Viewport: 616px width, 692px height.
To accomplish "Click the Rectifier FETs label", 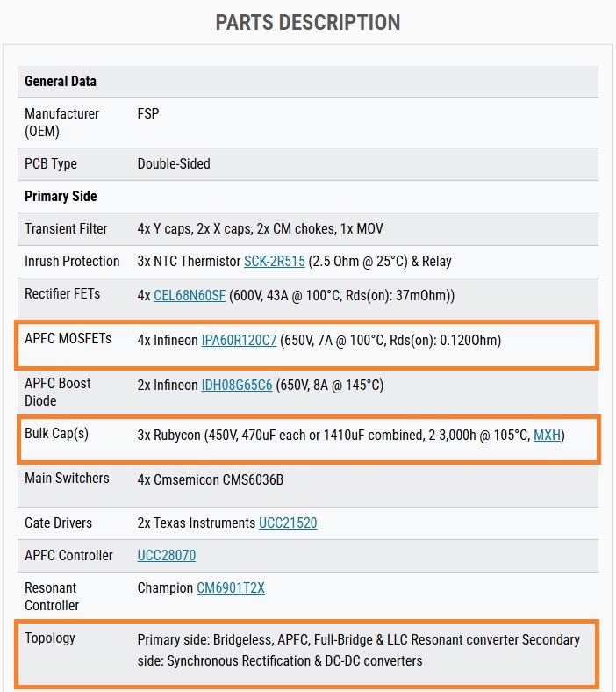I will coord(62,294).
